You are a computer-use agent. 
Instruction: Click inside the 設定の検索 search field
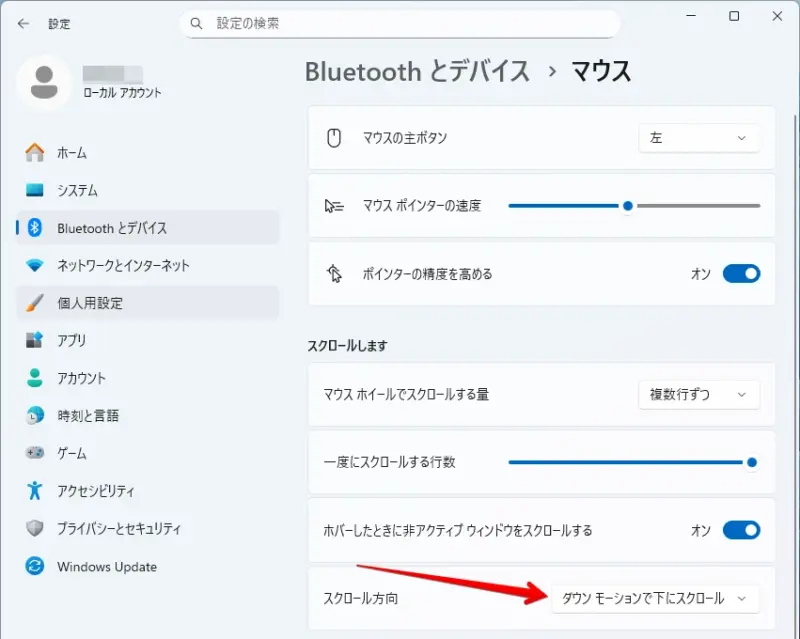(399, 23)
